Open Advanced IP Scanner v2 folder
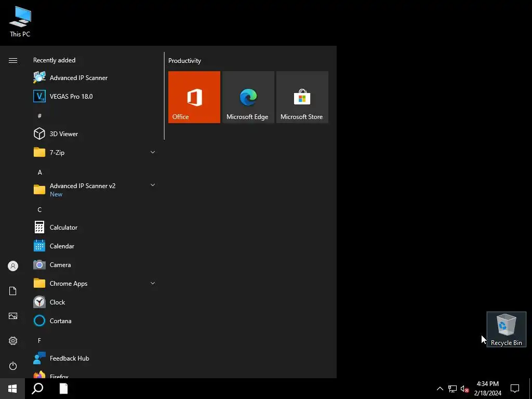 pos(95,190)
